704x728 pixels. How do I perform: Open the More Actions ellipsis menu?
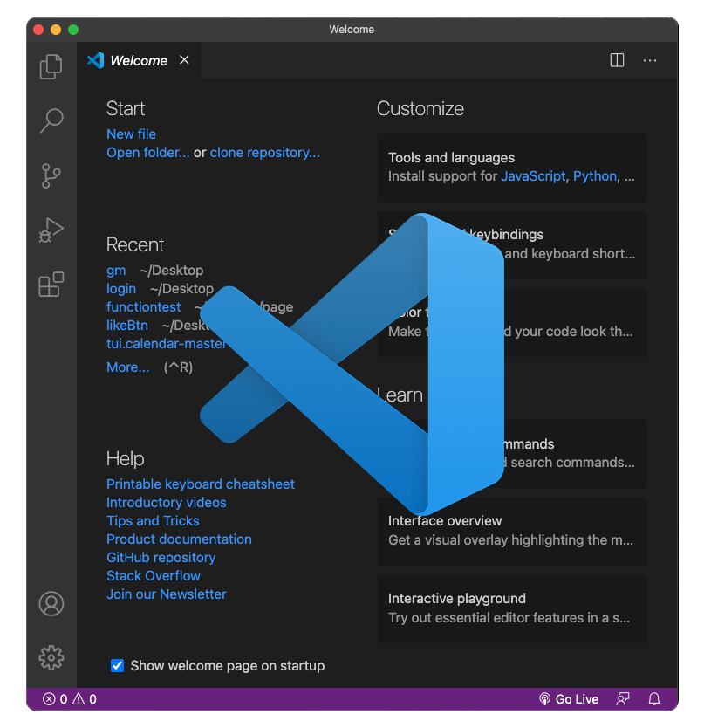(650, 60)
